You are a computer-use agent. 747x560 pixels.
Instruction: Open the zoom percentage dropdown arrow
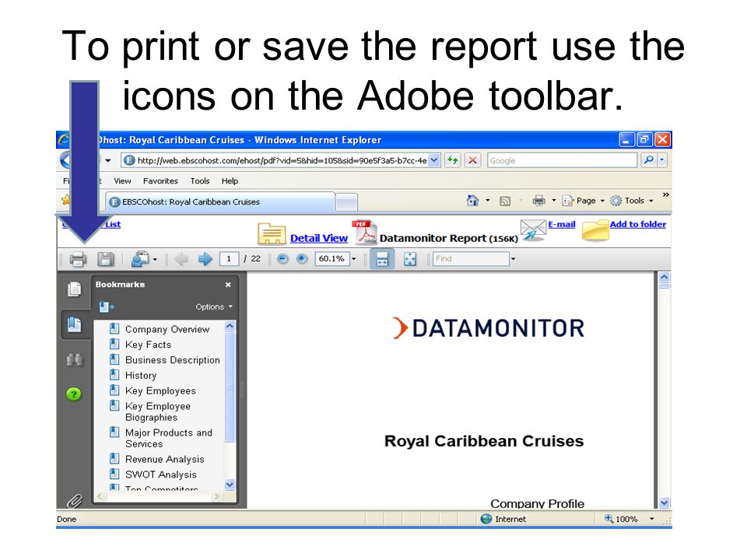click(x=354, y=259)
